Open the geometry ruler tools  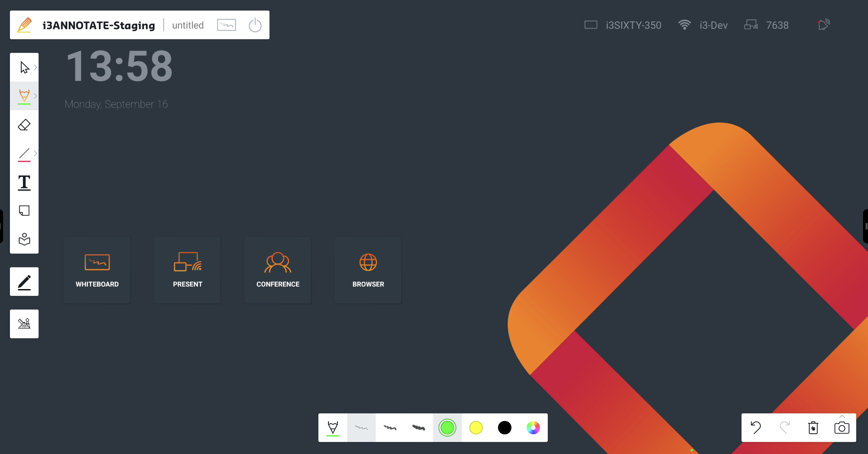pos(24,324)
